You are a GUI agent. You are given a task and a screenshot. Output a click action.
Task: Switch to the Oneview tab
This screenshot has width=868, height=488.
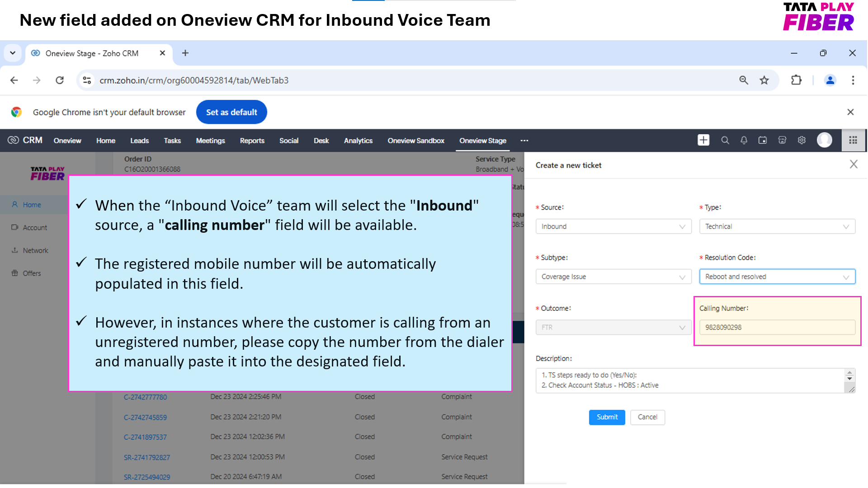pos(67,141)
